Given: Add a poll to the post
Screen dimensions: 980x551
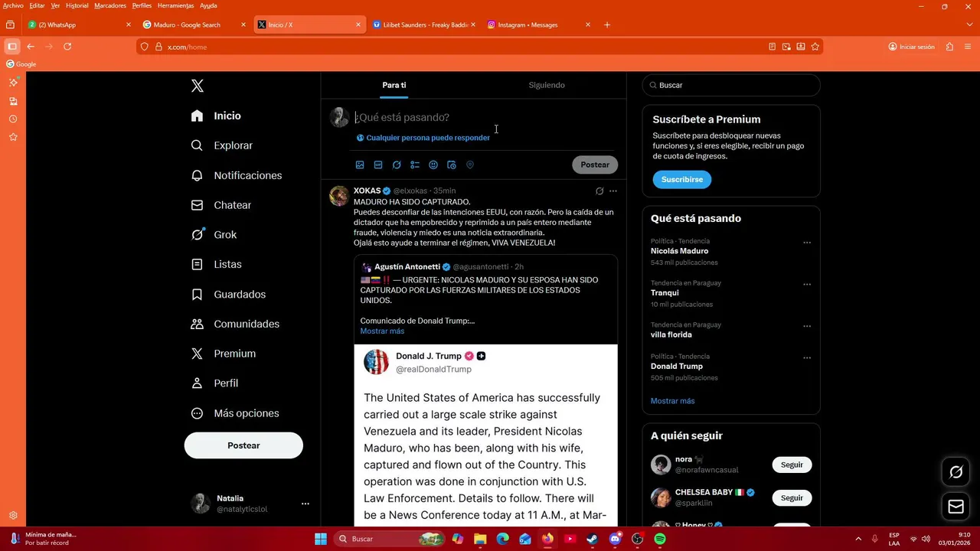Looking at the screenshot, I should 415,165.
